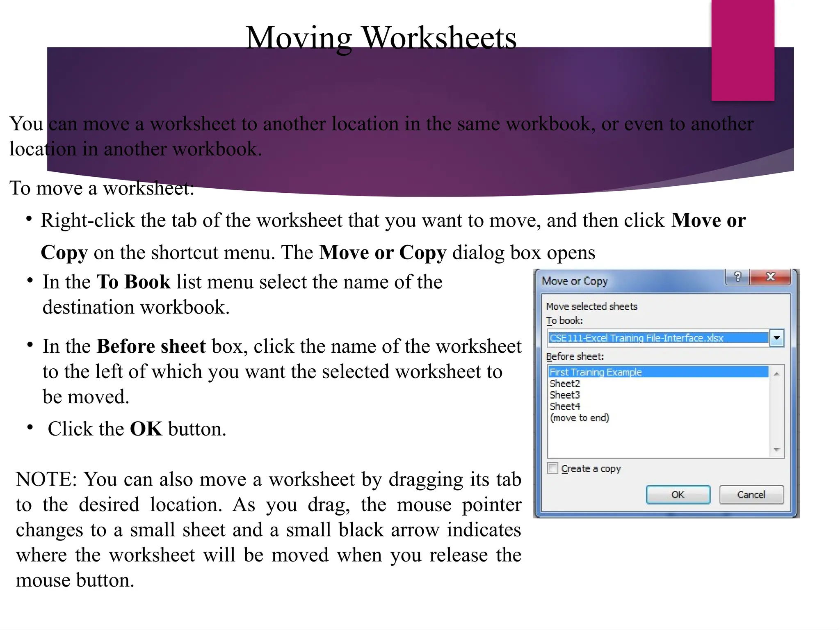Screen dimensions: 840x630
Task: Choose Sheet3 in the sheet list
Action: 565,395
